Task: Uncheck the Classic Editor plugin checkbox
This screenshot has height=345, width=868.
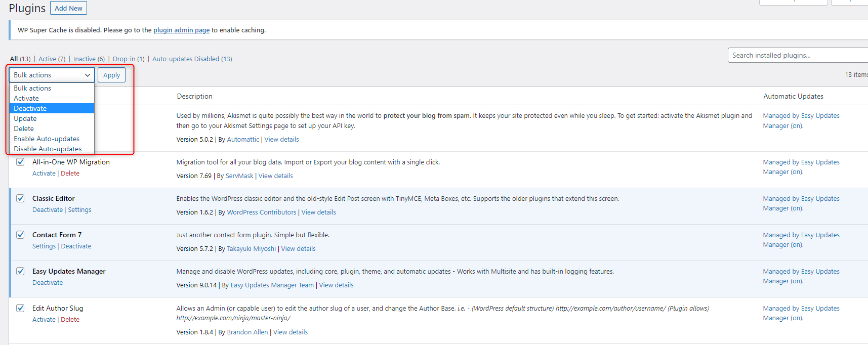Action: 20,198
